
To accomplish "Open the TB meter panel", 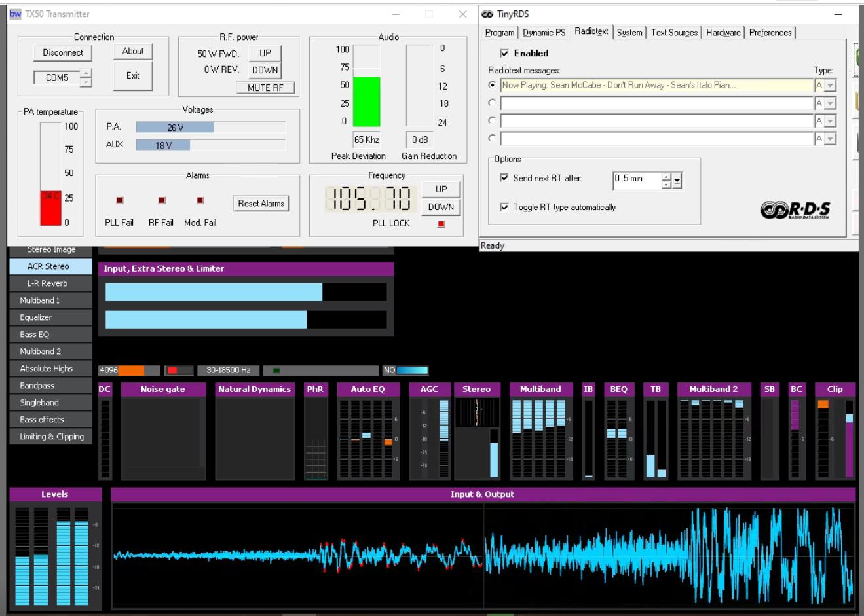I will [x=656, y=431].
